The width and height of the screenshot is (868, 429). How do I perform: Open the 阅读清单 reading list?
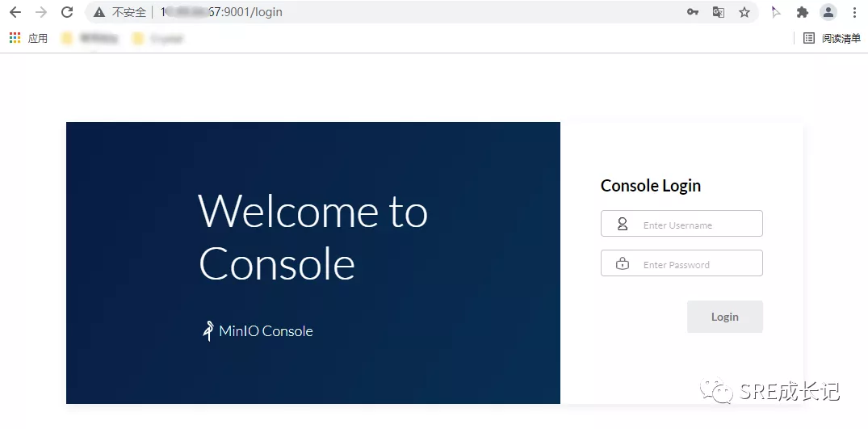click(832, 38)
